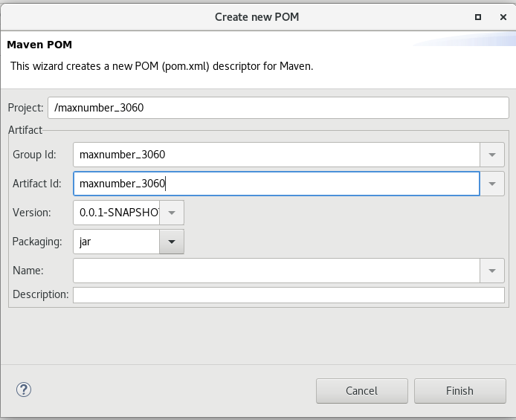Image resolution: width=516 pixels, height=420 pixels.
Task: Click the Name: label
Action: [x=28, y=271]
